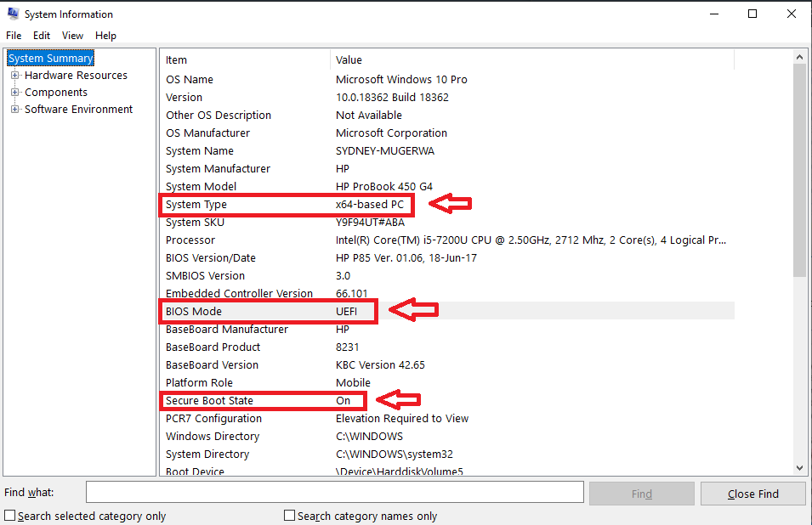812x525 pixels.
Task: Click the value 'C:\WINDOWS\system32'
Action: (x=394, y=454)
